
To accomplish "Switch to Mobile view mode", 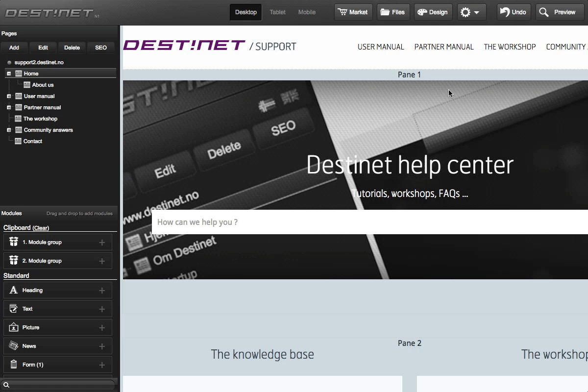I will pyautogui.click(x=307, y=12).
